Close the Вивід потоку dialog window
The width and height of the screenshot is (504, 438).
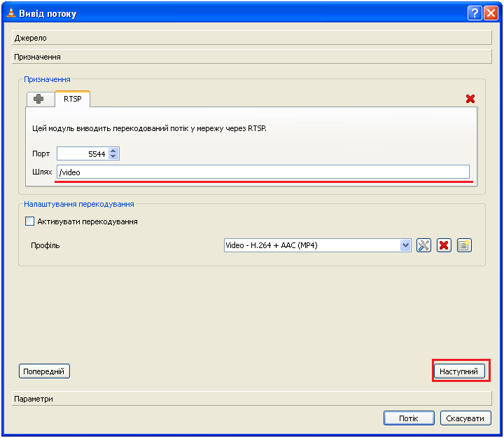491,13
